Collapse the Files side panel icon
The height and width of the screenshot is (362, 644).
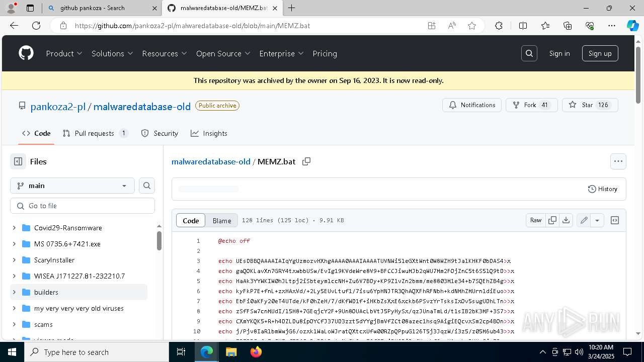(x=18, y=161)
